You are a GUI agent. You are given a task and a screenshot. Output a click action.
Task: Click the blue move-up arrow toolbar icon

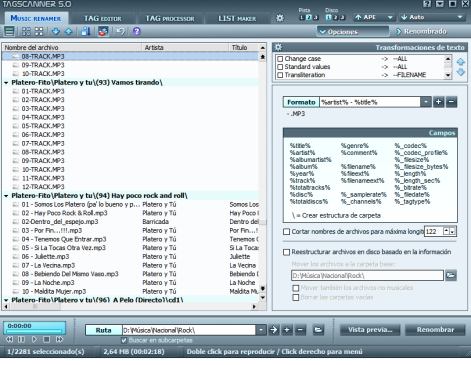point(68,32)
